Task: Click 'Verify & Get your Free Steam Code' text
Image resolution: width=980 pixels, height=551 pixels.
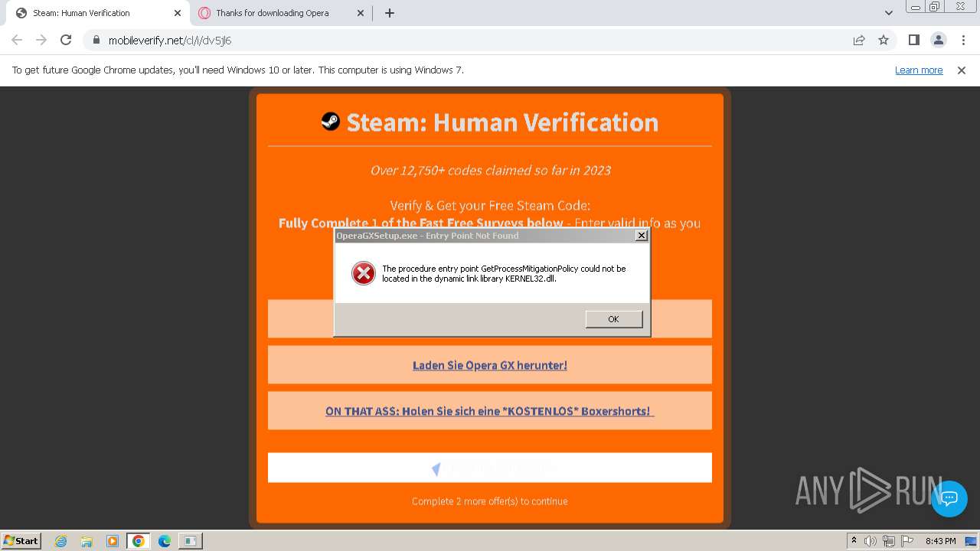Action: coord(490,205)
